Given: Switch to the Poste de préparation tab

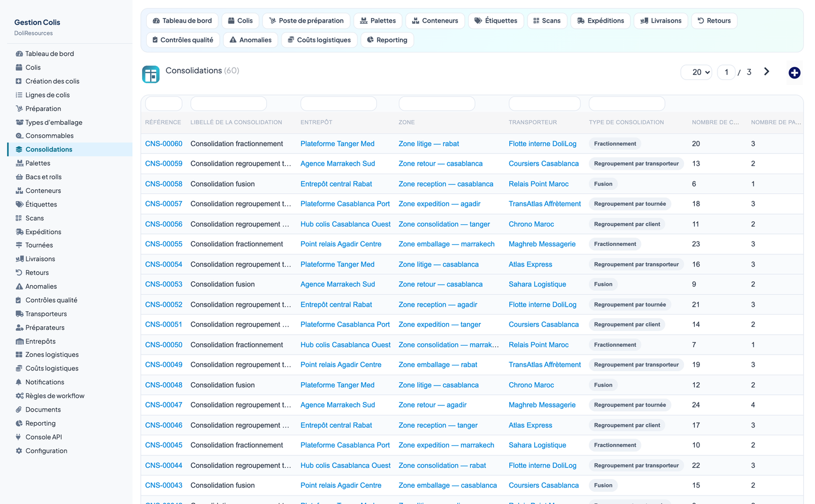Looking at the screenshot, I should coord(306,21).
